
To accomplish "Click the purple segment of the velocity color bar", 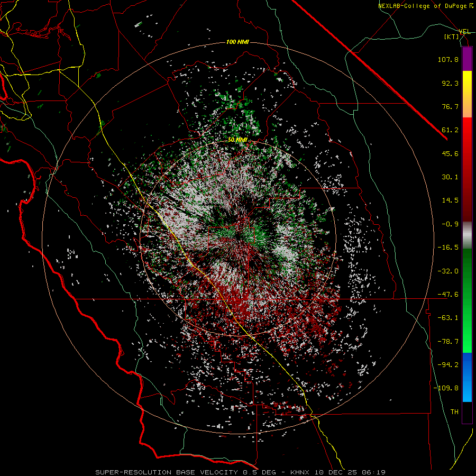I will pyautogui.click(x=467, y=59).
